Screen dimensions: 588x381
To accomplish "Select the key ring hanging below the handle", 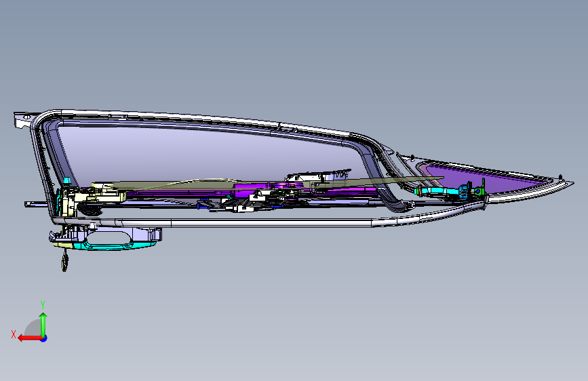I will pos(65,261).
